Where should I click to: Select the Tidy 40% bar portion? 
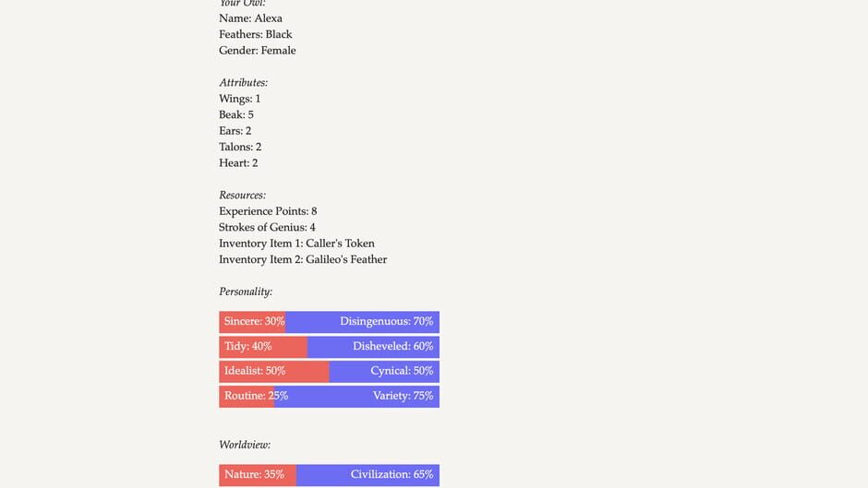262,347
